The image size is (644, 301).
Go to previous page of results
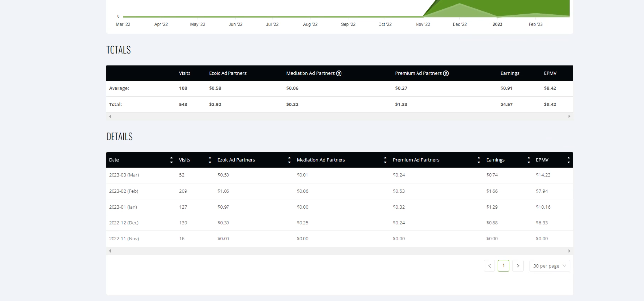point(490,266)
